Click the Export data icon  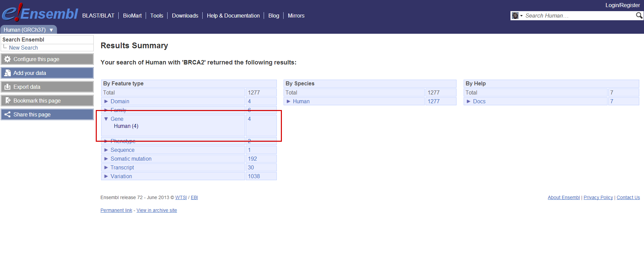[x=7, y=87]
